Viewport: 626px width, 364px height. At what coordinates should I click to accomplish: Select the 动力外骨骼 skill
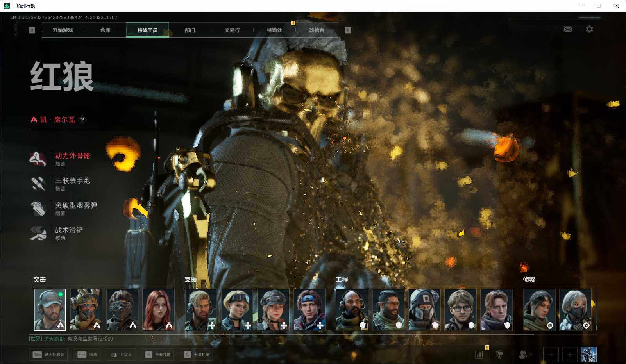click(x=61, y=159)
